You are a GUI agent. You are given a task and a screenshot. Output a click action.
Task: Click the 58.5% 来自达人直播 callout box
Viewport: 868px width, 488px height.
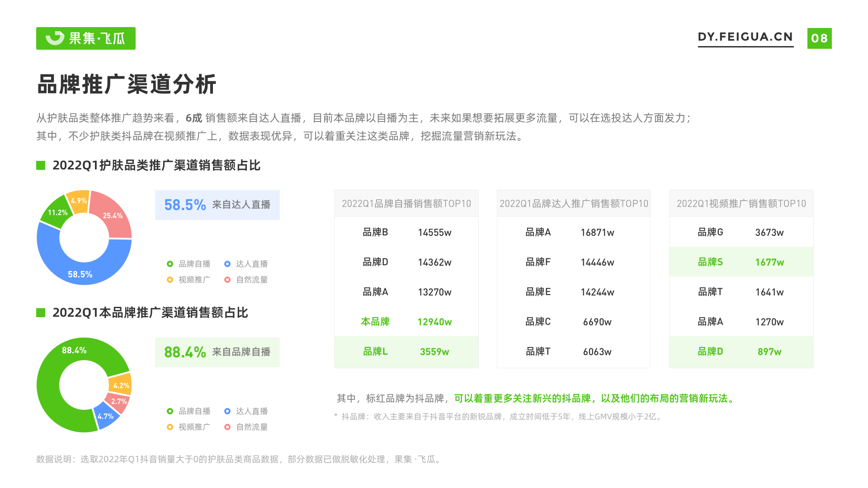(217, 205)
